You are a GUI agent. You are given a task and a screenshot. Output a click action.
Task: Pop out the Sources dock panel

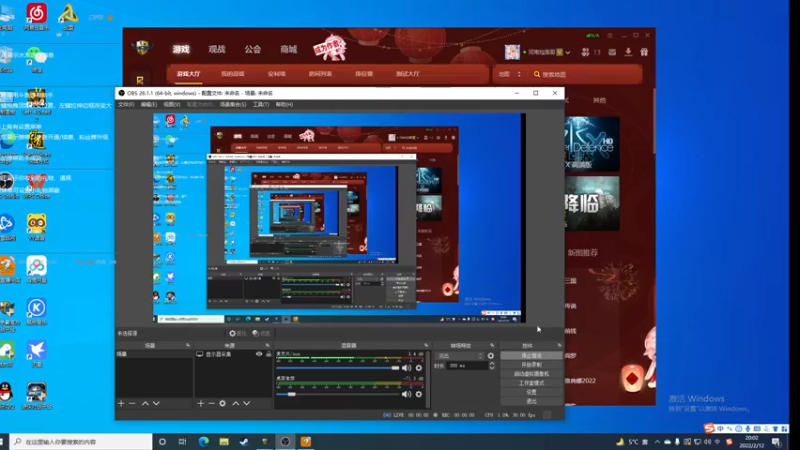coord(267,345)
